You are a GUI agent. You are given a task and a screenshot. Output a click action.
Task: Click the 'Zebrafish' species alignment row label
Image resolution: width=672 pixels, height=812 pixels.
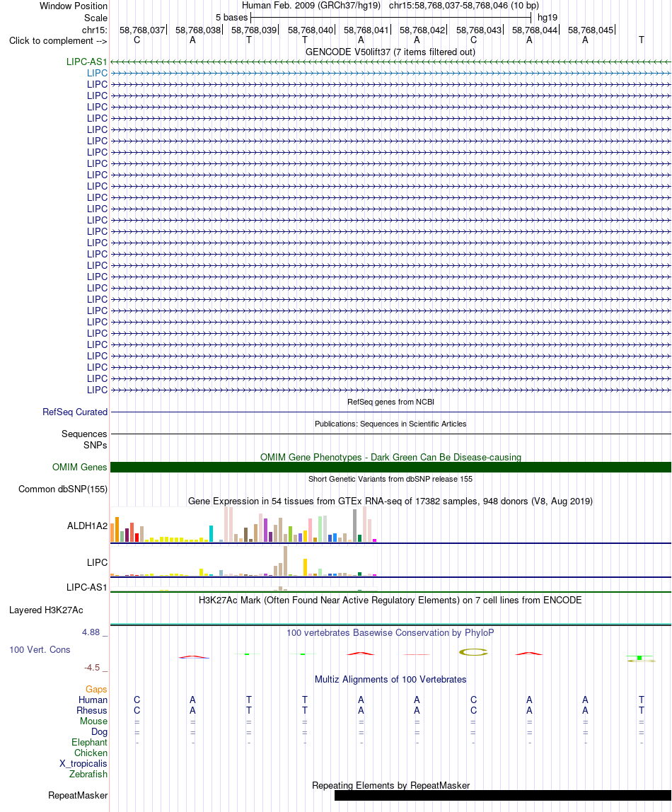tap(88, 775)
